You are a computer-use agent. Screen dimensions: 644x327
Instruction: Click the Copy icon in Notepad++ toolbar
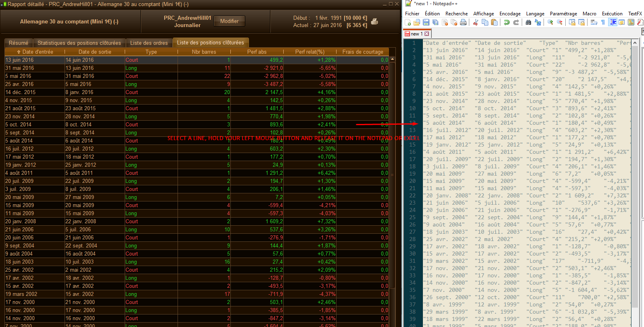[485, 23]
